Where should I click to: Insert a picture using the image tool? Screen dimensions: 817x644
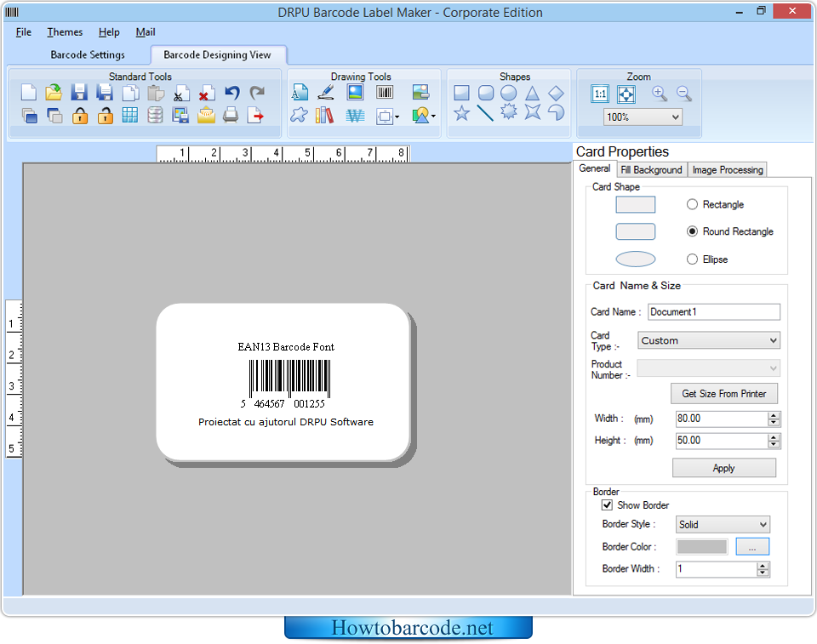coord(356,92)
